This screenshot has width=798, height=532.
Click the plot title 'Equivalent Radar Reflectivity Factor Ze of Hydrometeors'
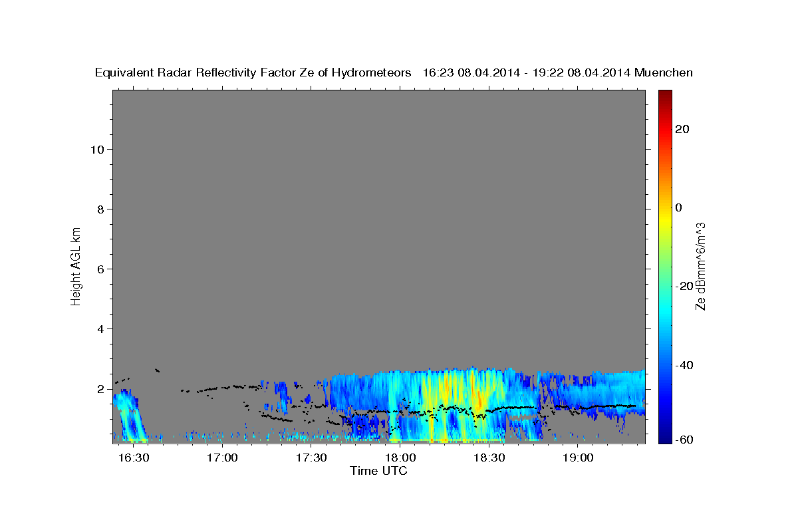tap(253, 73)
